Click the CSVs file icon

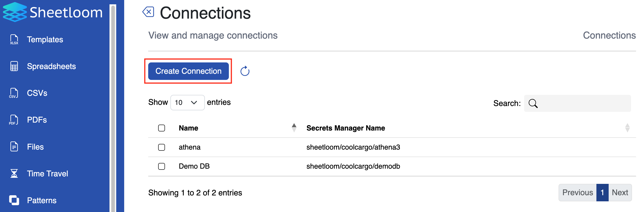(x=14, y=93)
